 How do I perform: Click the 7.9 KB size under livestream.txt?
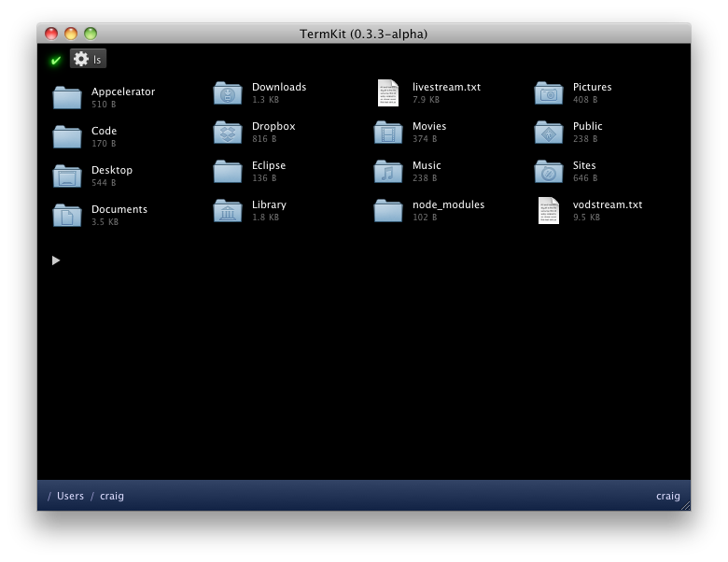tap(426, 99)
